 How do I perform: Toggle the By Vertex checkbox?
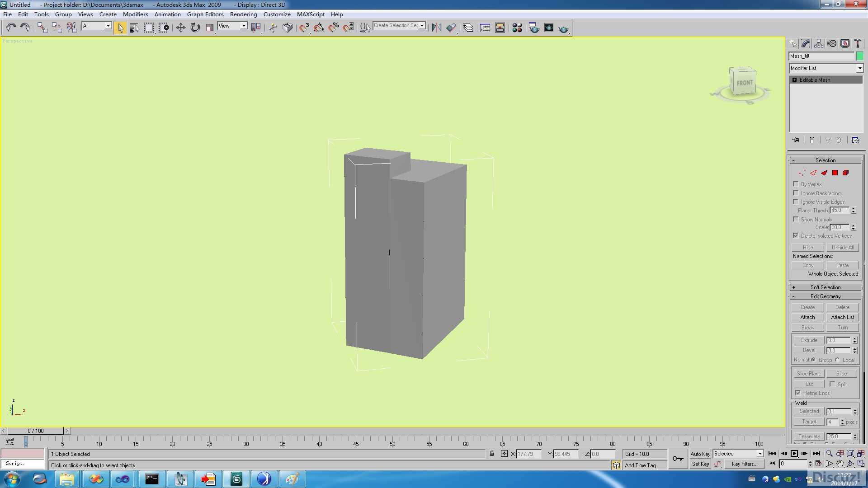796,184
